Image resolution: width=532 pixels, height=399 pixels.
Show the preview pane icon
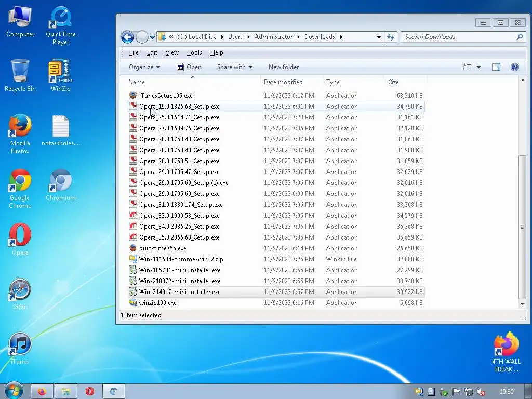pos(496,67)
